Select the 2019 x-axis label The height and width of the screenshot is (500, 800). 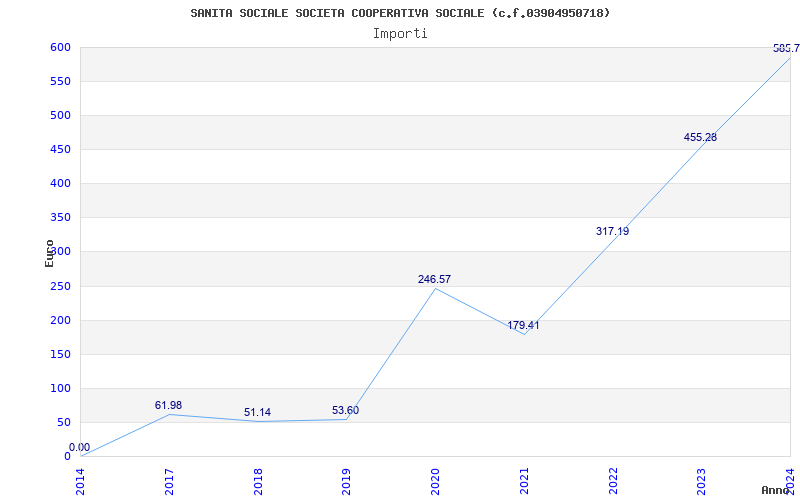tap(346, 482)
